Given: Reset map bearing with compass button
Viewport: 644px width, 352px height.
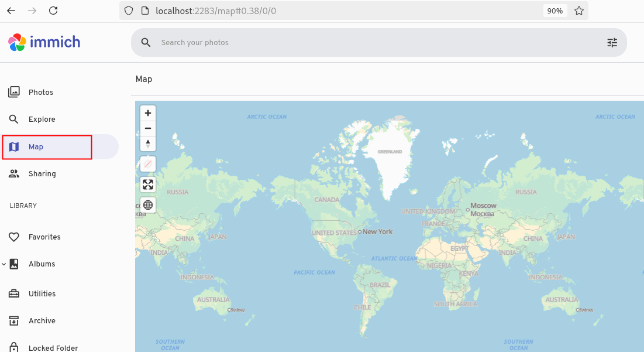Looking at the screenshot, I should pos(148,143).
